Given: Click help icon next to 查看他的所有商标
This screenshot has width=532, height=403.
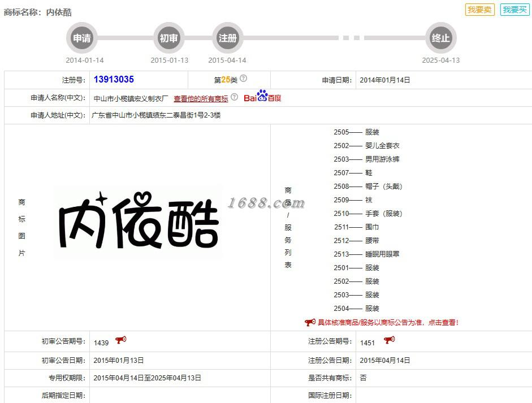Looking at the screenshot, I should tap(234, 97).
